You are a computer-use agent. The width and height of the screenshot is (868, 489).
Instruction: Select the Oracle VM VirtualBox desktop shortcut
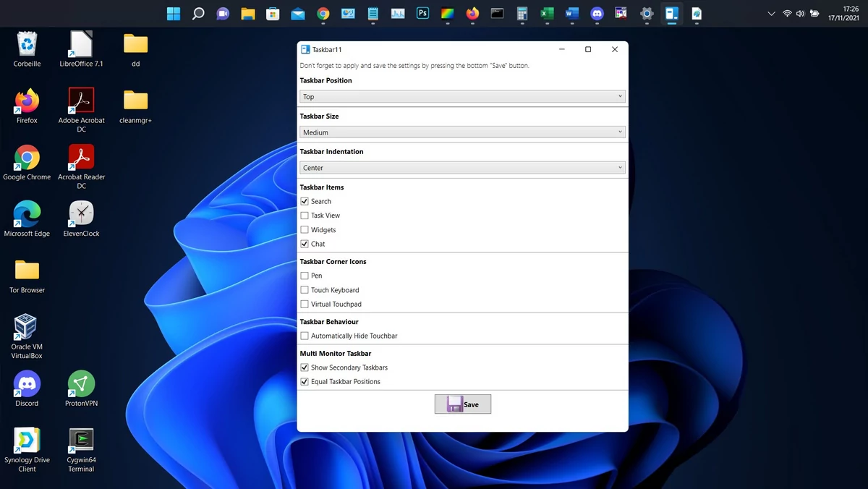[x=27, y=336]
